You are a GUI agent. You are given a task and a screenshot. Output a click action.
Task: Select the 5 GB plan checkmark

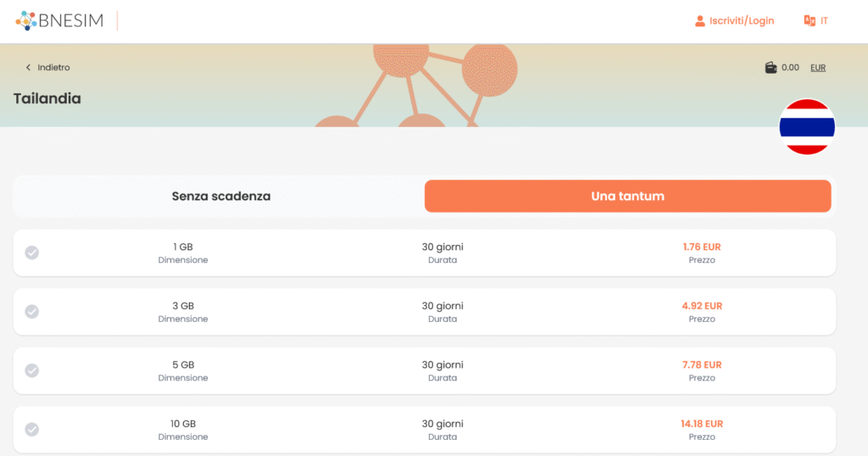point(32,370)
